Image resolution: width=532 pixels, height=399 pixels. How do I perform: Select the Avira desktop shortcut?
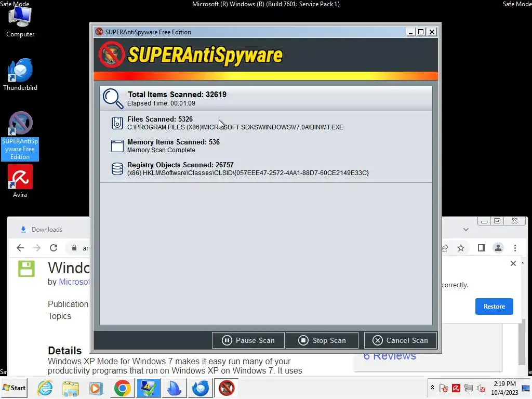point(20,181)
